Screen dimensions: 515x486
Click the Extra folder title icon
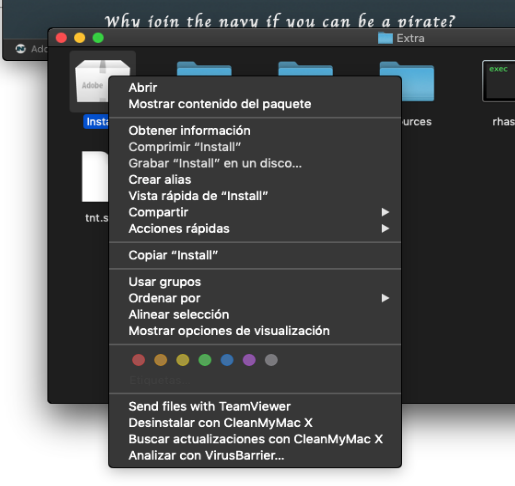coord(385,38)
